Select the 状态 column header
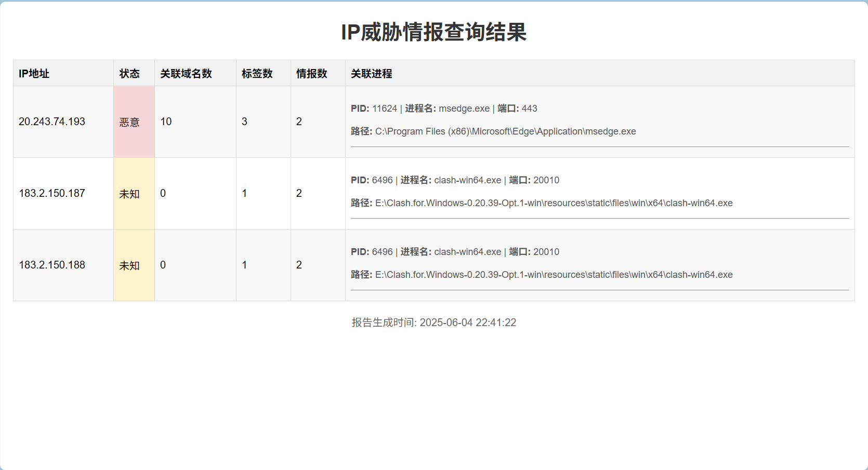The image size is (868, 470). pyautogui.click(x=129, y=73)
